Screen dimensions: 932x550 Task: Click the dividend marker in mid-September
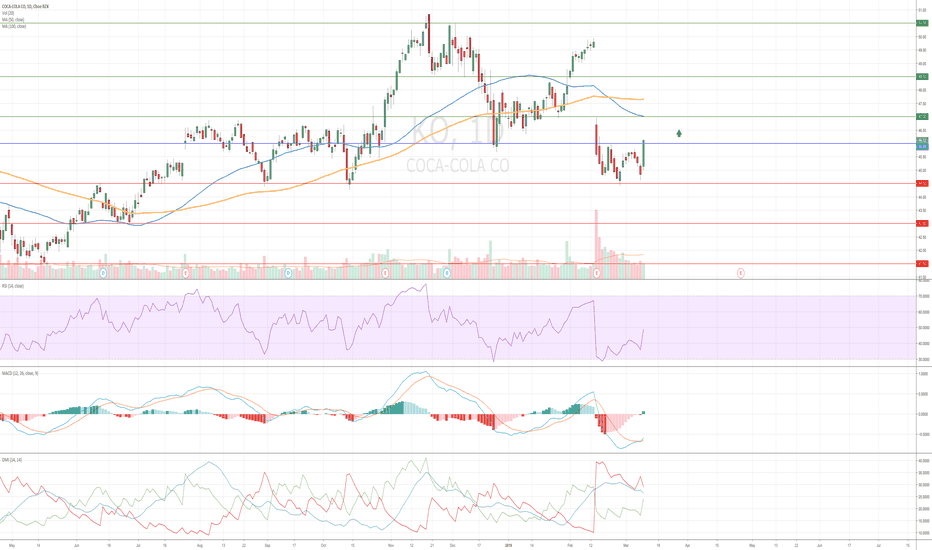pos(289,273)
